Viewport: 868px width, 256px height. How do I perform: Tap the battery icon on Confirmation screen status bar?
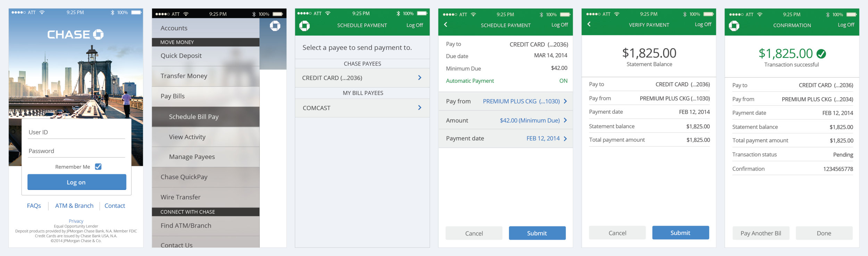coord(852,15)
